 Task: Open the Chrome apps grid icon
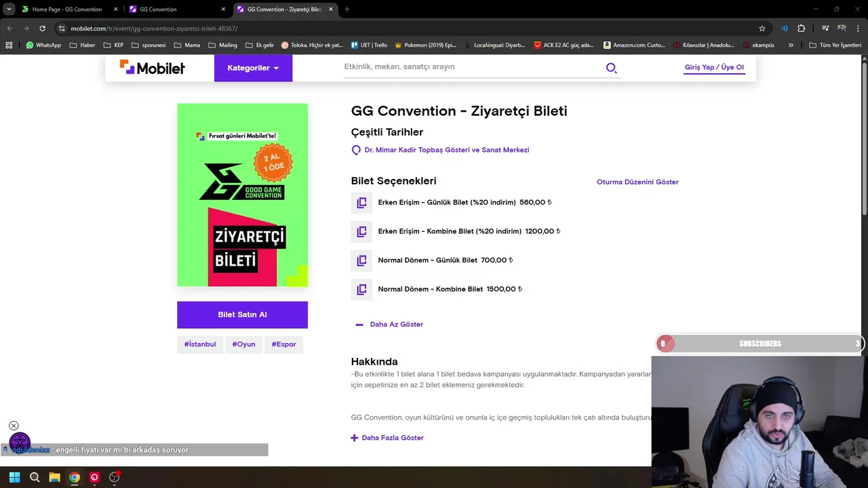[x=9, y=45]
